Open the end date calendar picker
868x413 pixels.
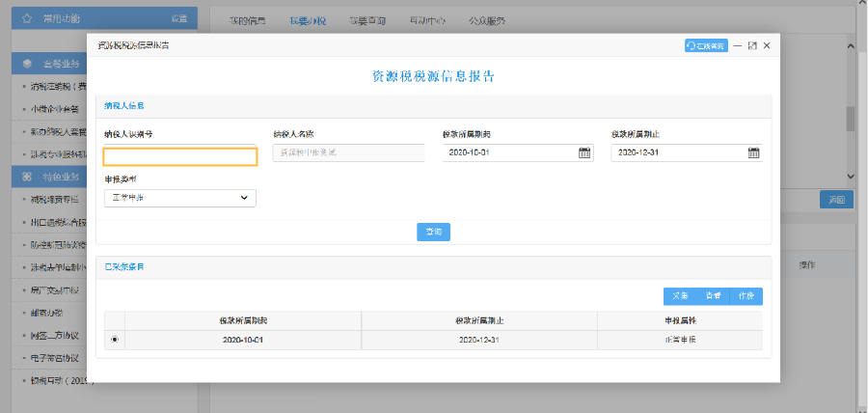[x=753, y=152]
